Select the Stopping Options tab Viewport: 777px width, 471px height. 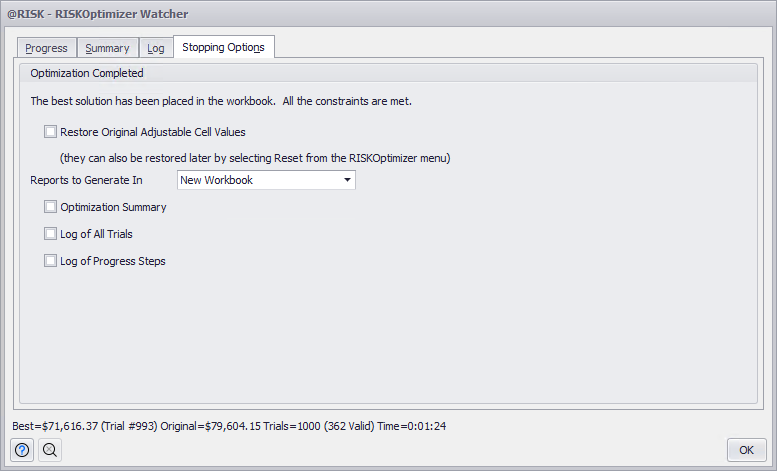[223, 47]
